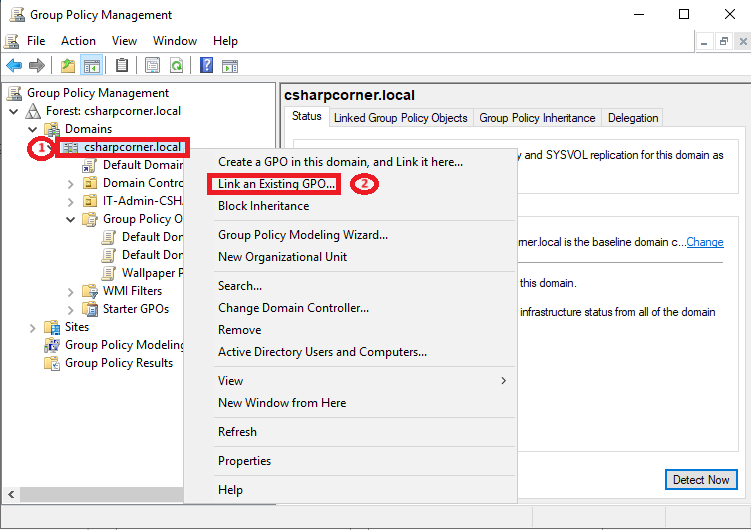The image size is (751, 530).
Task: Open the File menu
Action: click(x=36, y=41)
